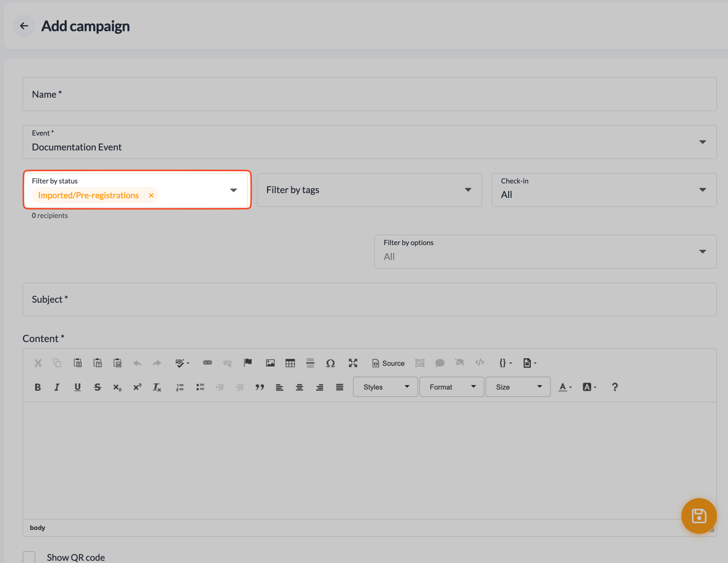The image size is (728, 563).
Task: Enable the Show QR code checkbox
Action: [x=29, y=556]
